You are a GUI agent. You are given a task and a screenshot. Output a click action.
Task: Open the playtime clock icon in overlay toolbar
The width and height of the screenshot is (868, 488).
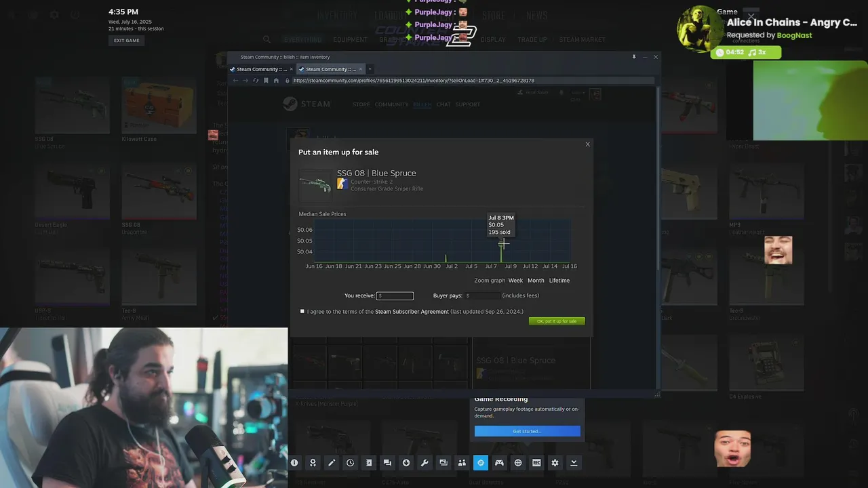[350, 463]
